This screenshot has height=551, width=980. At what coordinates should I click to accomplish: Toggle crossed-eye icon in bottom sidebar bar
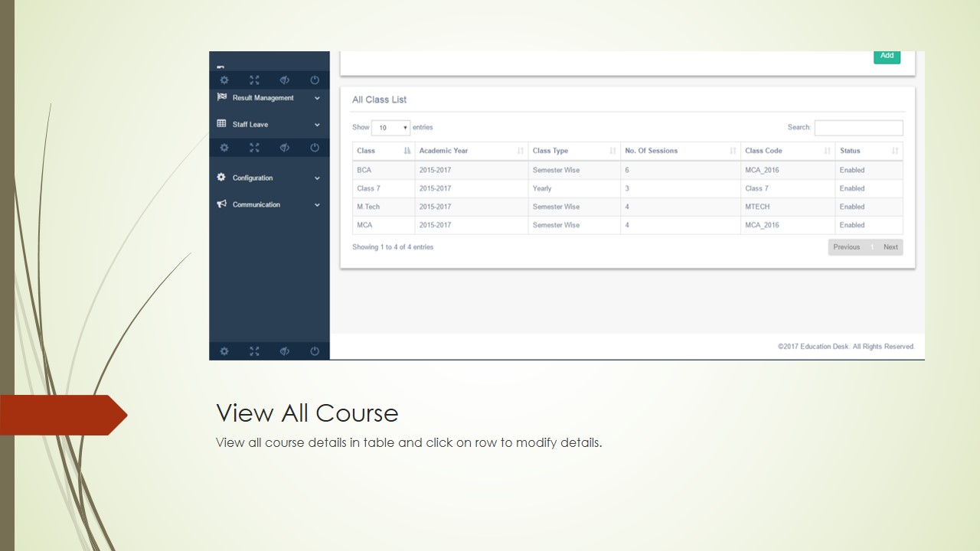click(284, 351)
